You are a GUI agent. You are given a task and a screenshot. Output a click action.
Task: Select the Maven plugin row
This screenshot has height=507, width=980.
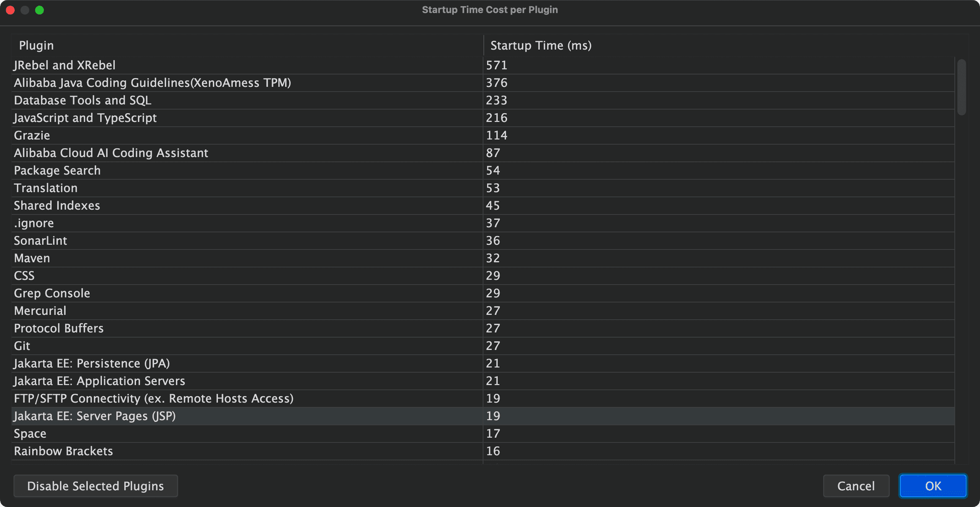[483, 258]
